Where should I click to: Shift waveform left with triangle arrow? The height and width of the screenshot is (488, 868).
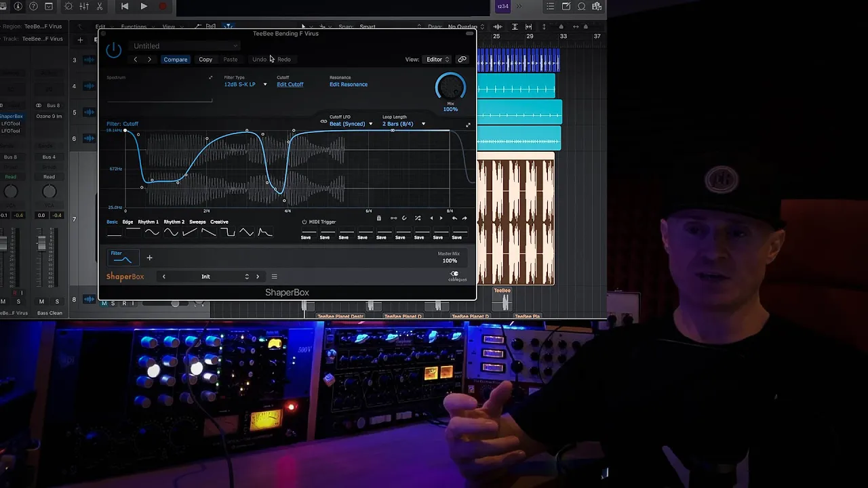431,218
